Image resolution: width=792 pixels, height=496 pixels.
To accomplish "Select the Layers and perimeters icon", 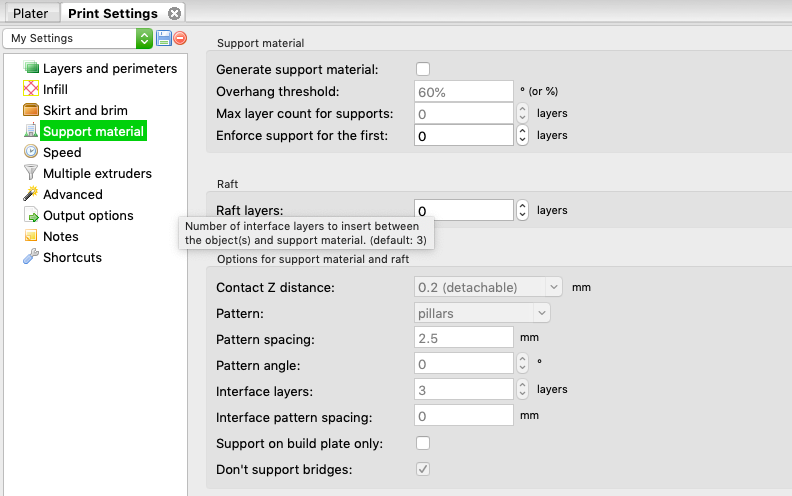I will click(31, 67).
